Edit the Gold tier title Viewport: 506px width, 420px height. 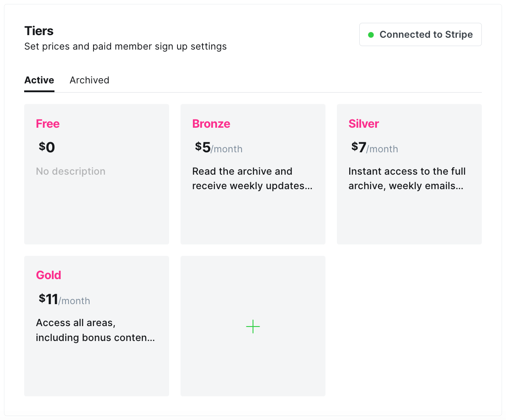(x=48, y=275)
